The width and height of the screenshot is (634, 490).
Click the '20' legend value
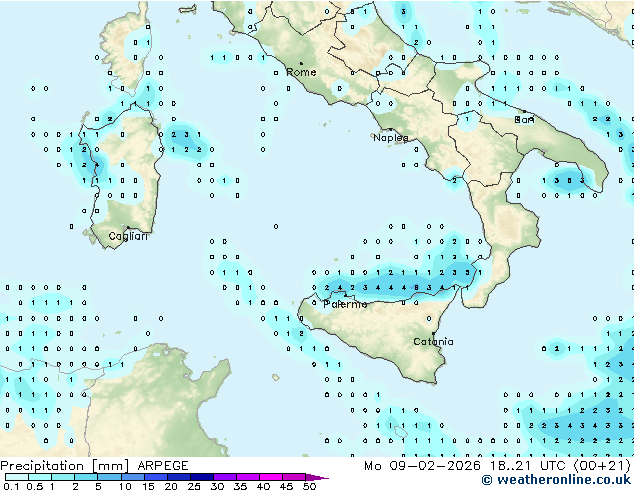pos(171,486)
